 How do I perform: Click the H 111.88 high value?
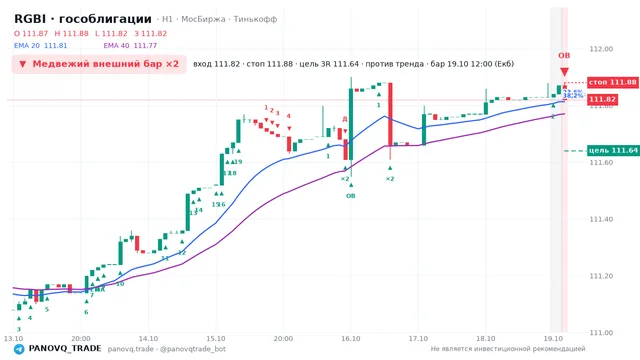[x=71, y=33]
